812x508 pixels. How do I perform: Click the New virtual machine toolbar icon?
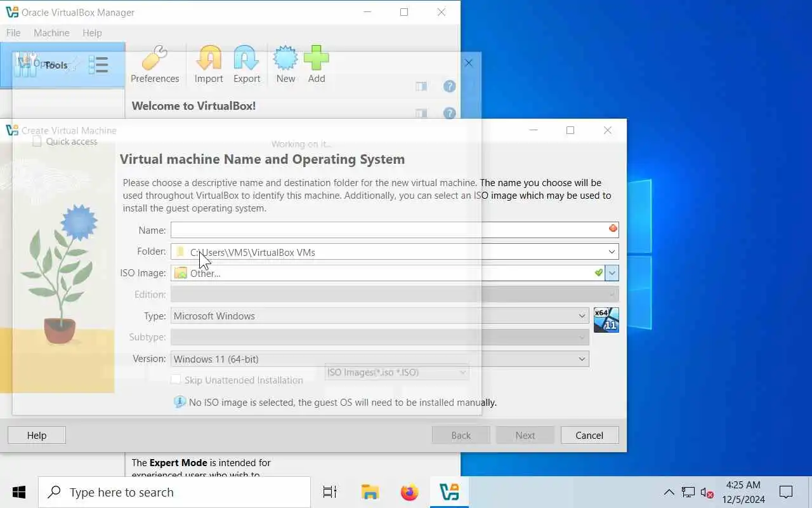285,65
